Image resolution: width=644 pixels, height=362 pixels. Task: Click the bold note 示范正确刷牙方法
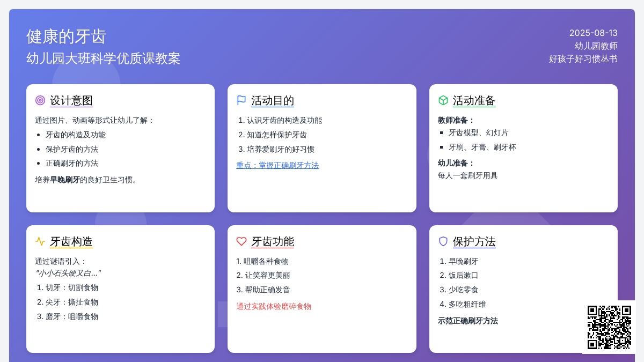tap(468, 321)
